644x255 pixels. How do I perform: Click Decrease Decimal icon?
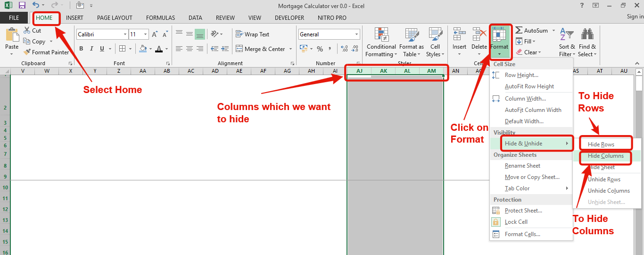coord(355,49)
